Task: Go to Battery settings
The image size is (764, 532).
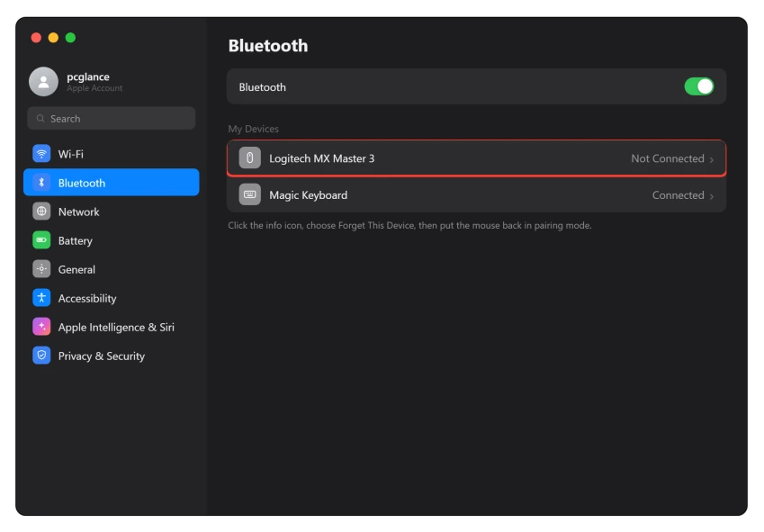Action: (111, 240)
